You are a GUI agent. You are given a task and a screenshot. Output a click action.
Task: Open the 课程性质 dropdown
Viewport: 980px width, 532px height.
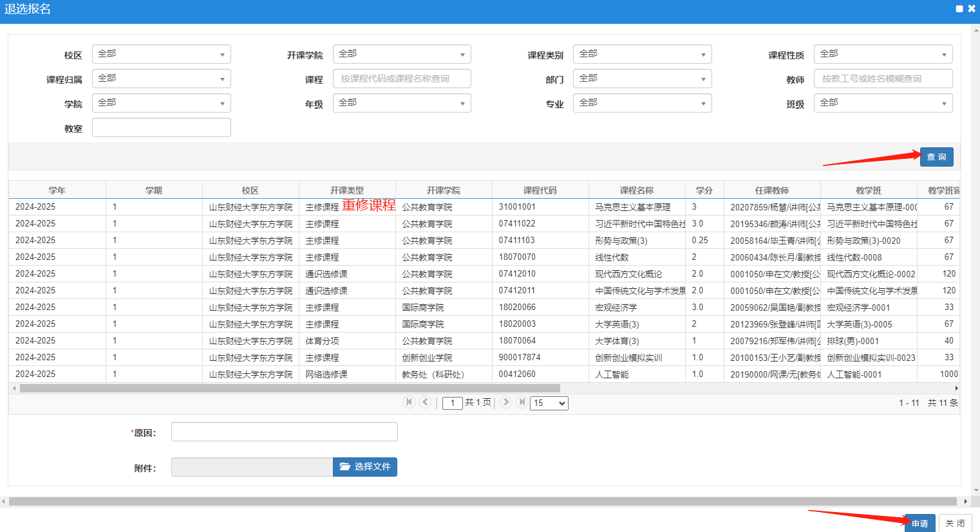click(883, 54)
